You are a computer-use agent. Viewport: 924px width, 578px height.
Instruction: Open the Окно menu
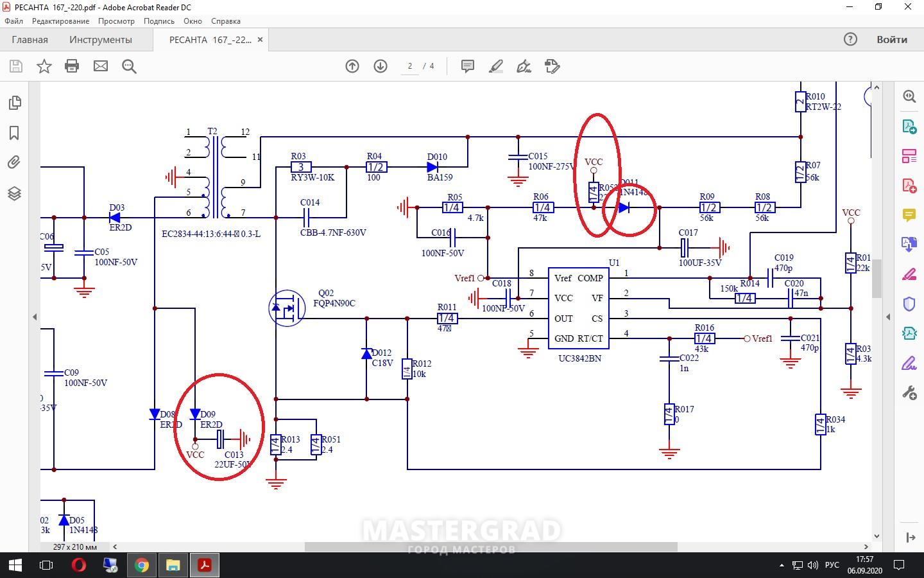[x=193, y=21]
